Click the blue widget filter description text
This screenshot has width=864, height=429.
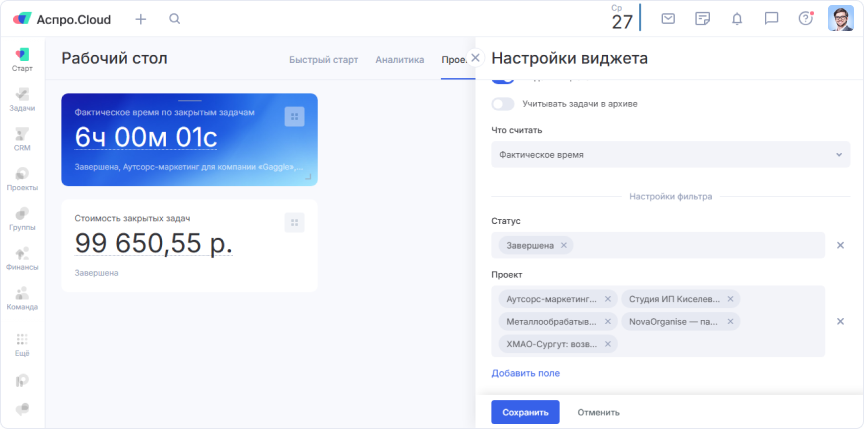(x=189, y=167)
